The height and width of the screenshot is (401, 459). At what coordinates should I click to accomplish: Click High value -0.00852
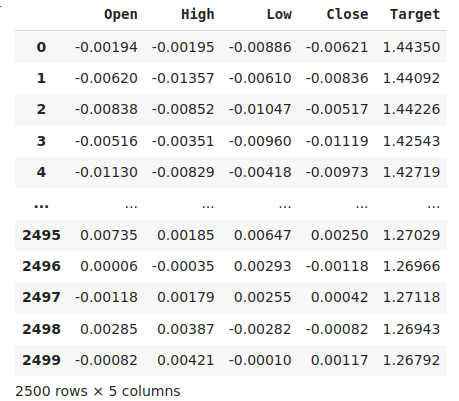[183, 109]
